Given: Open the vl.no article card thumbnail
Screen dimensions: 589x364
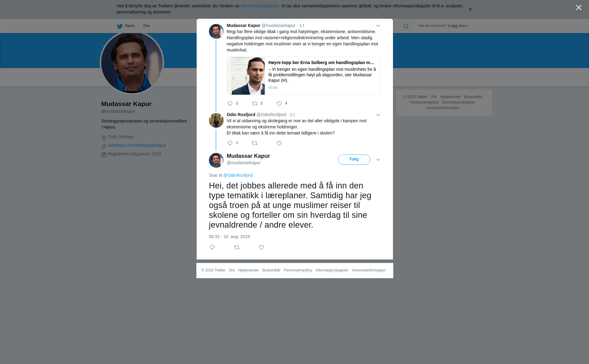Looking at the screenshot, I should [246, 76].
